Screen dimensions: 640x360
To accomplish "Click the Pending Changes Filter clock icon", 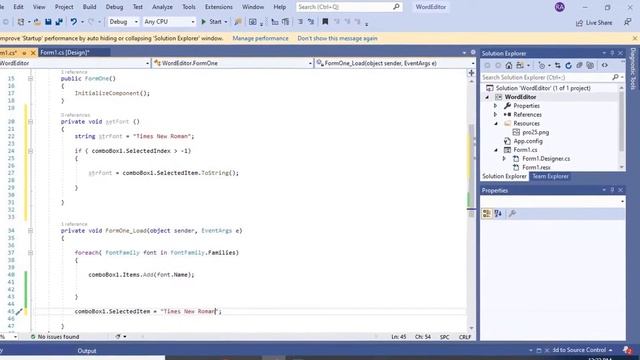I will (542, 65).
